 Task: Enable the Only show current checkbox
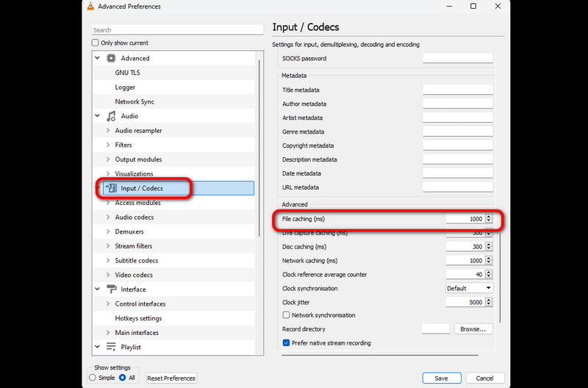pos(96,43)
